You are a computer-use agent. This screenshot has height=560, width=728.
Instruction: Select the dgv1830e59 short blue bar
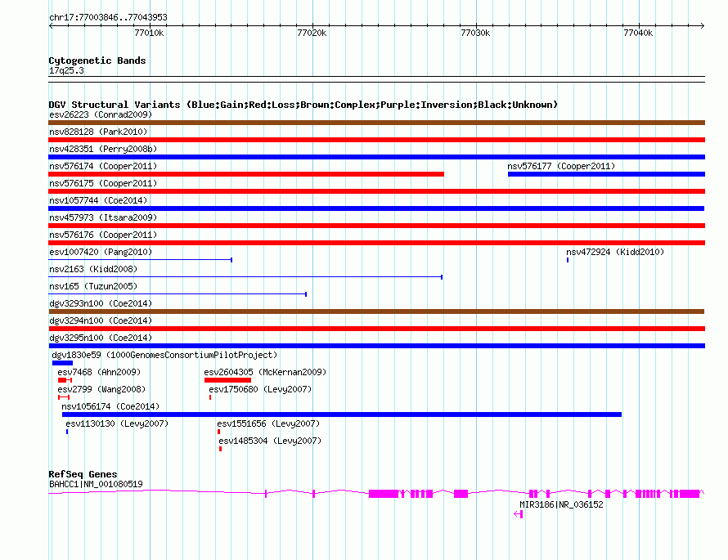62,363
